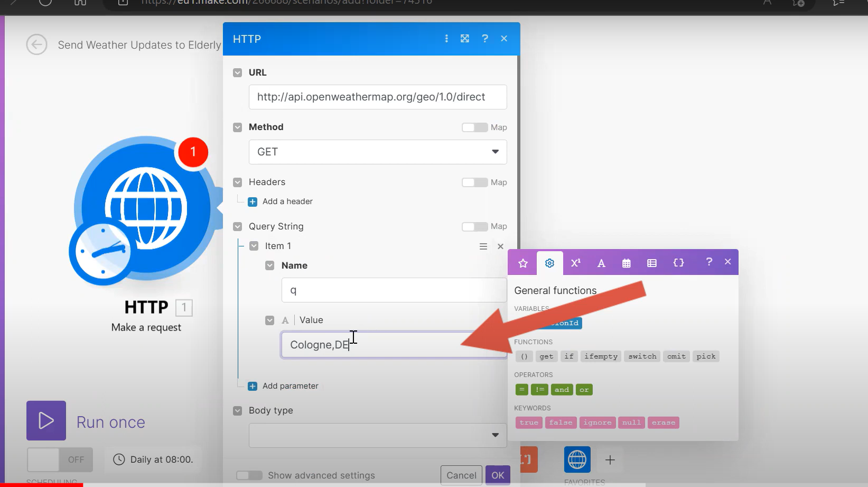Click the plus icon beside Add a header
868x487 pixels.
tap(253, 201)
